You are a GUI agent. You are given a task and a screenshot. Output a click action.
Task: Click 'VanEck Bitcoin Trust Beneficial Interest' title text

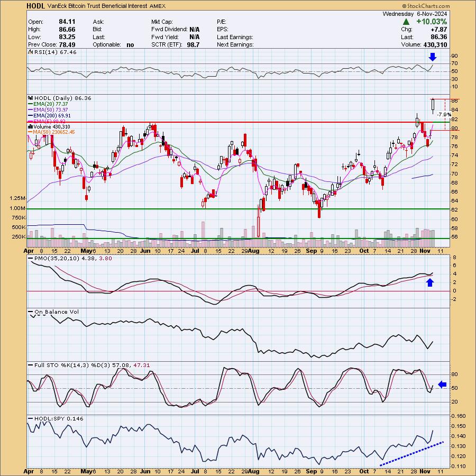[x=97, y=6]
